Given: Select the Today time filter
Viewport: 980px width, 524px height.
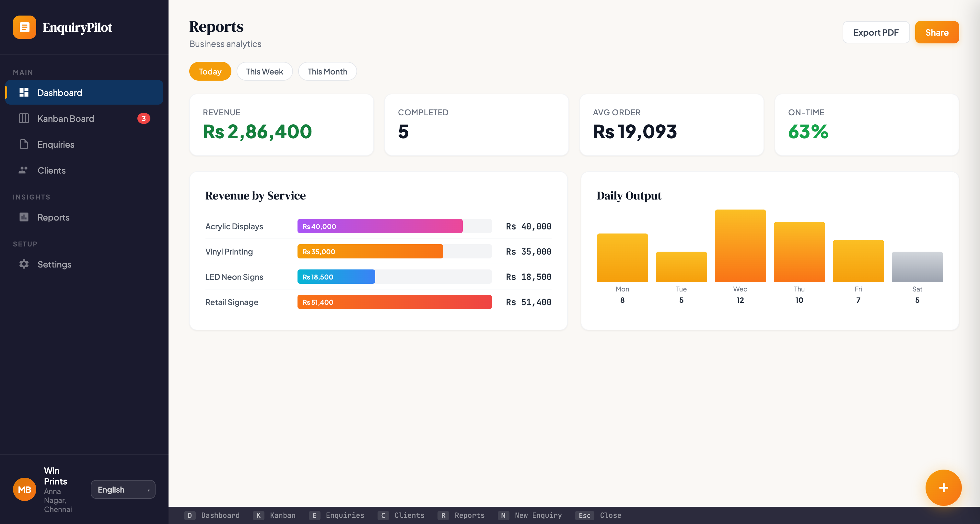Looking at the screenshot, I should tap(210, 72).
